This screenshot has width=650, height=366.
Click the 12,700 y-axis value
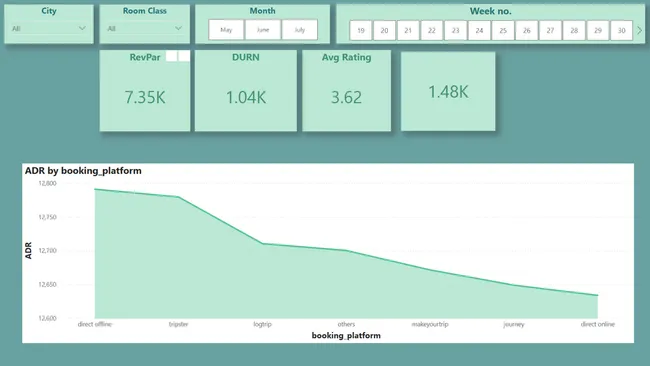pos(47,251)
